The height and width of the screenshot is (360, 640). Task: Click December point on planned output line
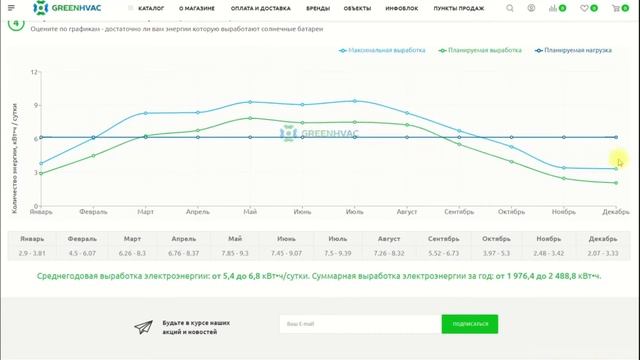pos(616,183)
